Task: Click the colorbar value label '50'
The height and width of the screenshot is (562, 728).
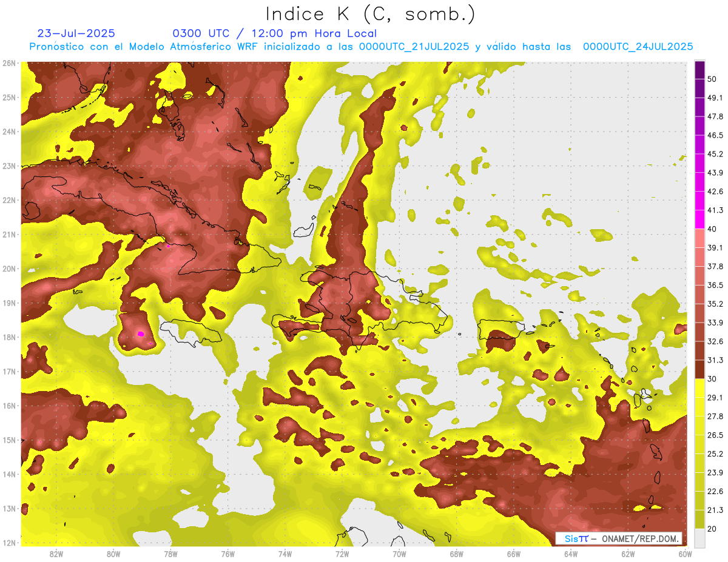Action: coord(713,79)
